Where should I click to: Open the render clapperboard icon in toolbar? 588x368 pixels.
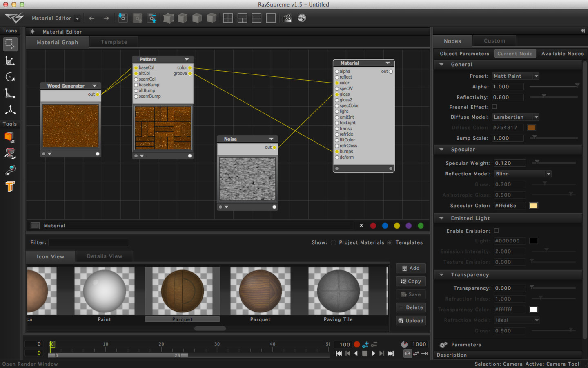(x=287, y=18)
